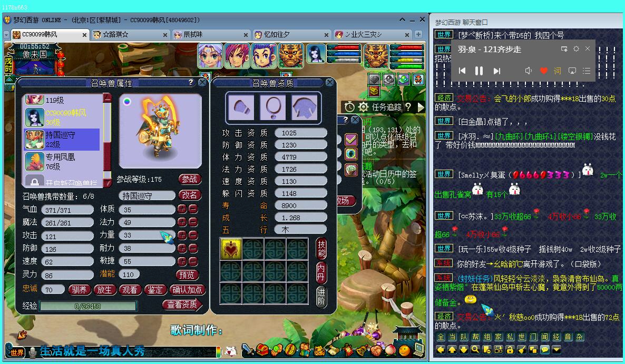Toggle the 经 economy chat filter
This screenshot has height=364, width=625.
556,337
